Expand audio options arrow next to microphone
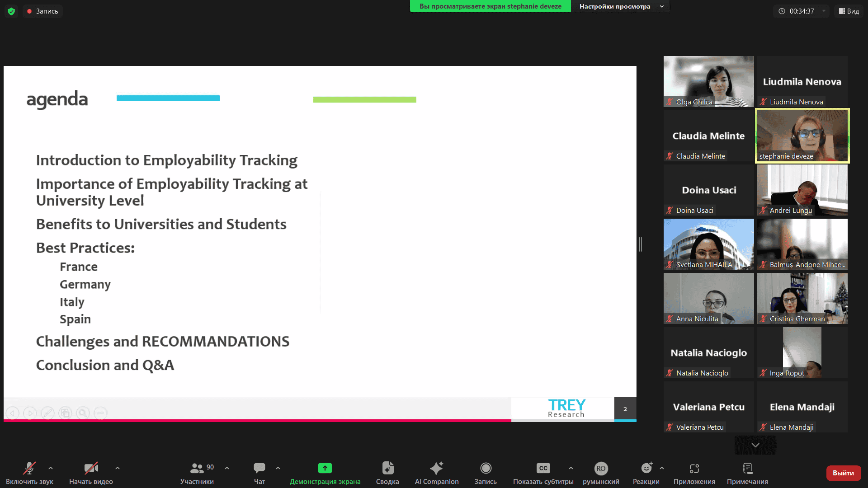The height and width of the screenshot is (488, 868). pos(51,468)
